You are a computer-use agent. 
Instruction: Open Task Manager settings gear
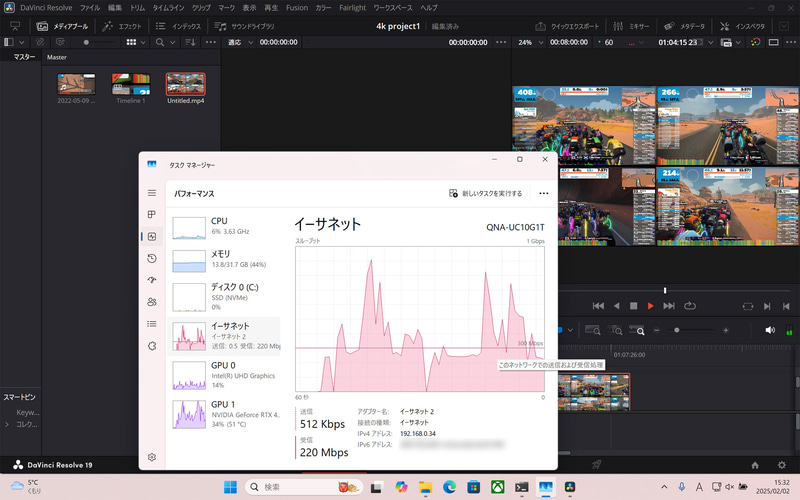pos(152,457)
